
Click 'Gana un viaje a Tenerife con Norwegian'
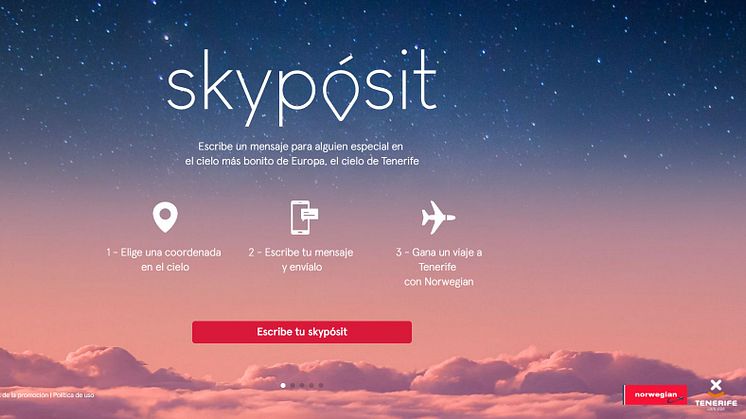pyautogui.click(x=439, y=267)
